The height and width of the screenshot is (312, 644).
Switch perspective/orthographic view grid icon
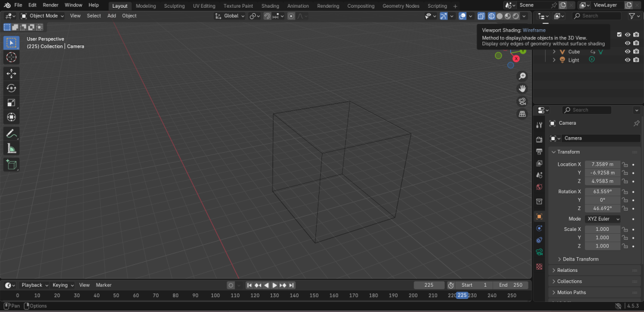pos(522,114)
